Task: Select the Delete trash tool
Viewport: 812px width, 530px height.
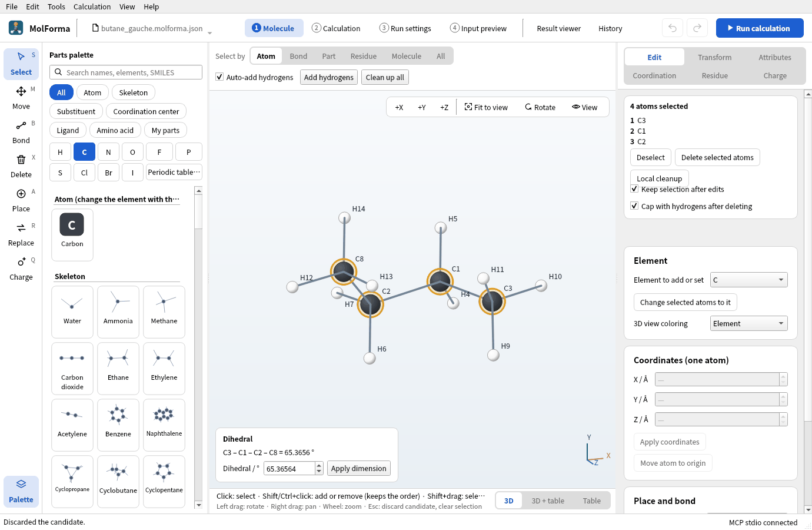Action: click(21, 166)
